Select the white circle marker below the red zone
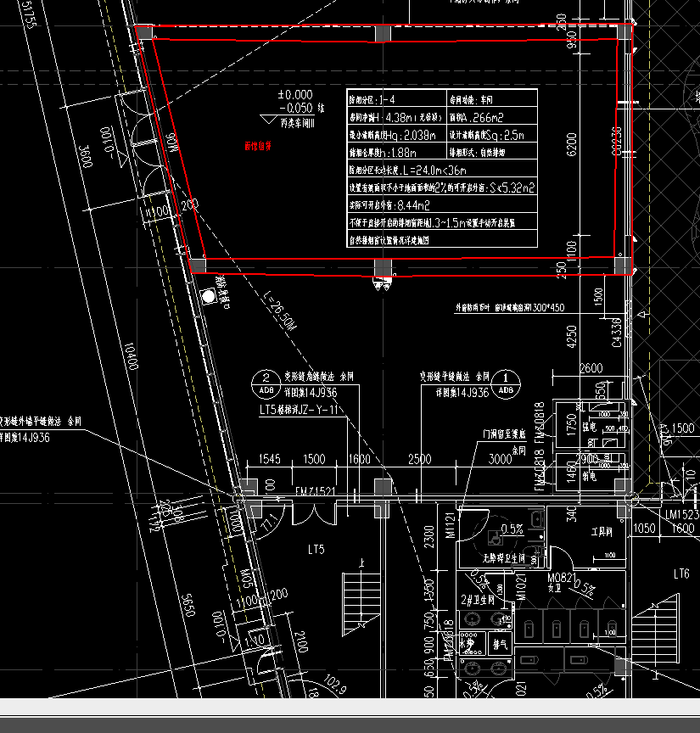Screen dimensions: 700x733 click(208, 296)
